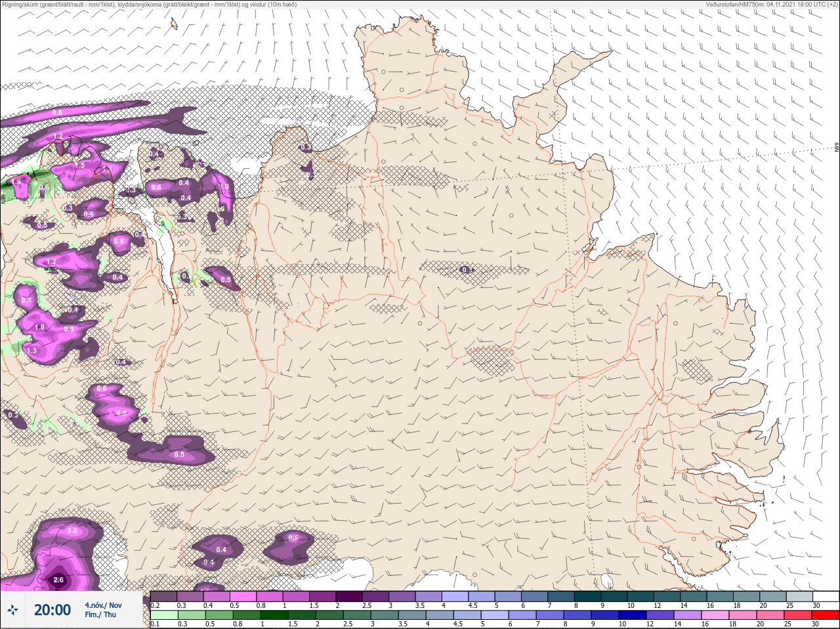Pick the bright pink 0.5–0.8 swatch in upper legend

[243, 596]
